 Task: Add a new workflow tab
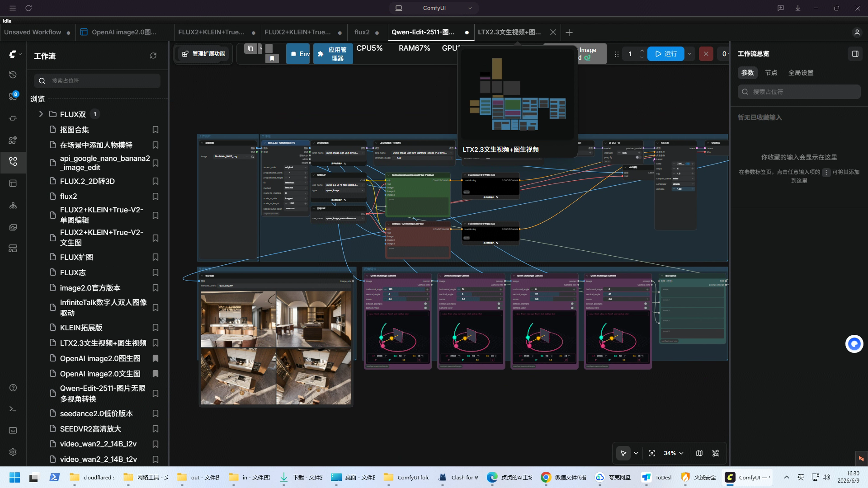[x=569, y=33]
